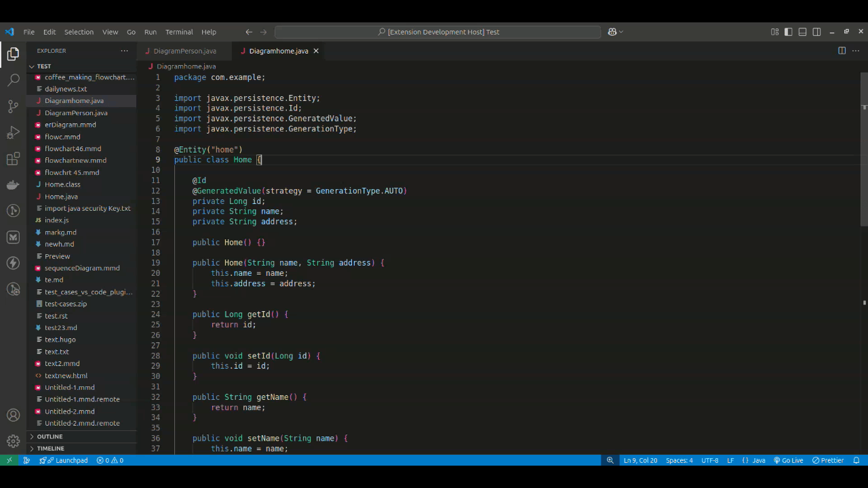Expand the OUTLINE section
Screen dimensions: 868x488
click(x=50, y=436)
